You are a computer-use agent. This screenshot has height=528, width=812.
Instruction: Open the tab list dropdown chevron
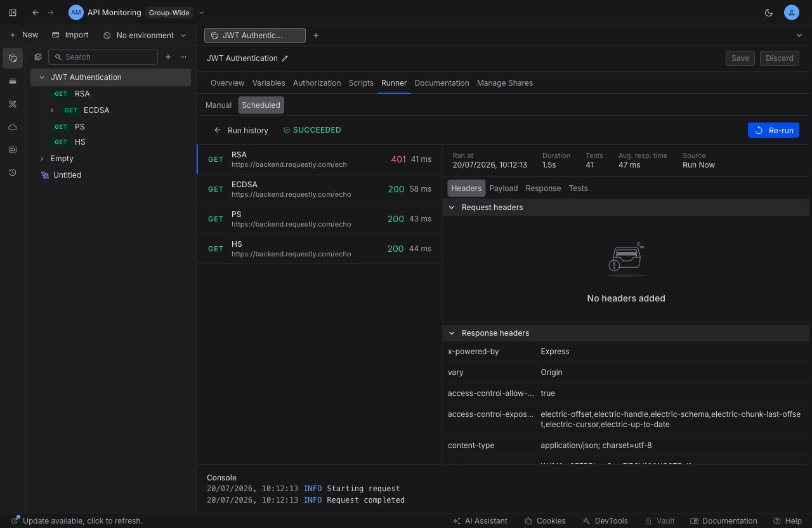click(799, 36)
